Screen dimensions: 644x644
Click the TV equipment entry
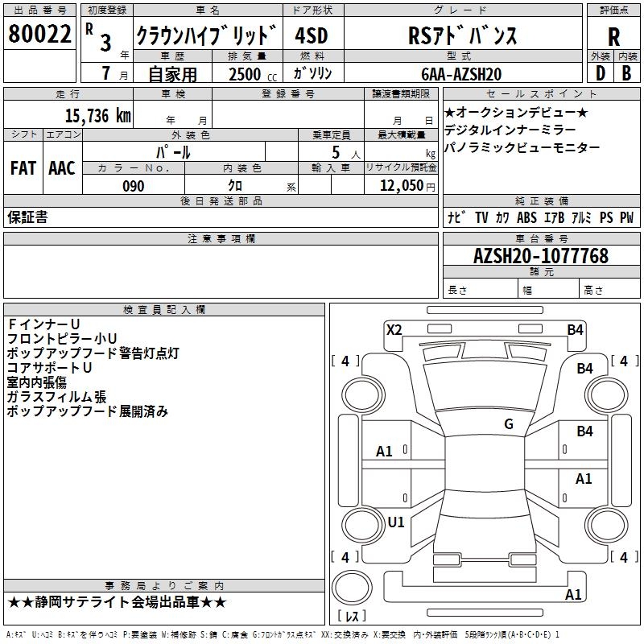[481, 217]
